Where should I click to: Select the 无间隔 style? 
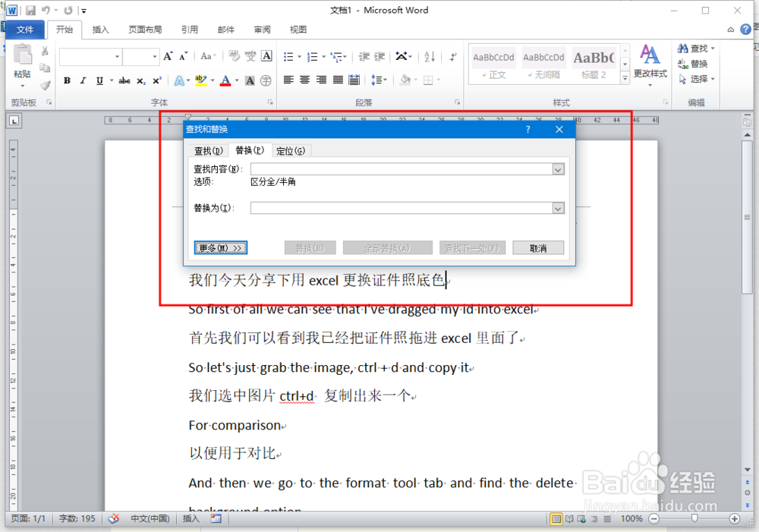pyautogui.click(x=543, y=65)
